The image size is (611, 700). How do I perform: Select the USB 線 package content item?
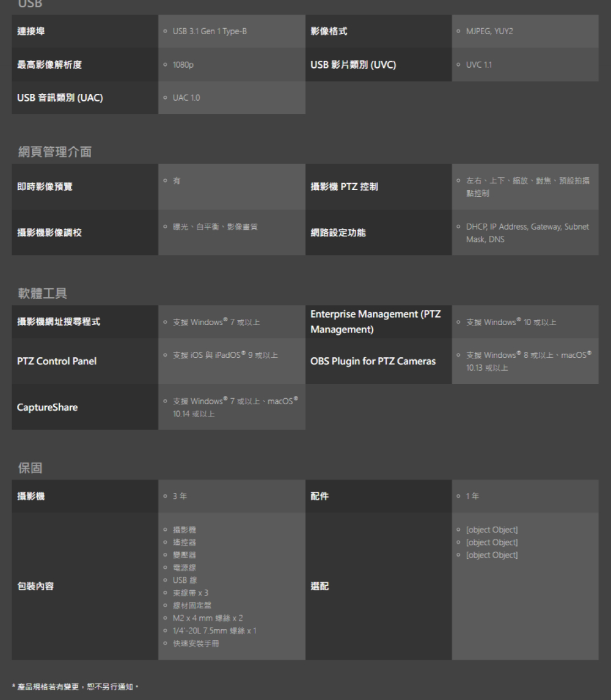[185, 580]
